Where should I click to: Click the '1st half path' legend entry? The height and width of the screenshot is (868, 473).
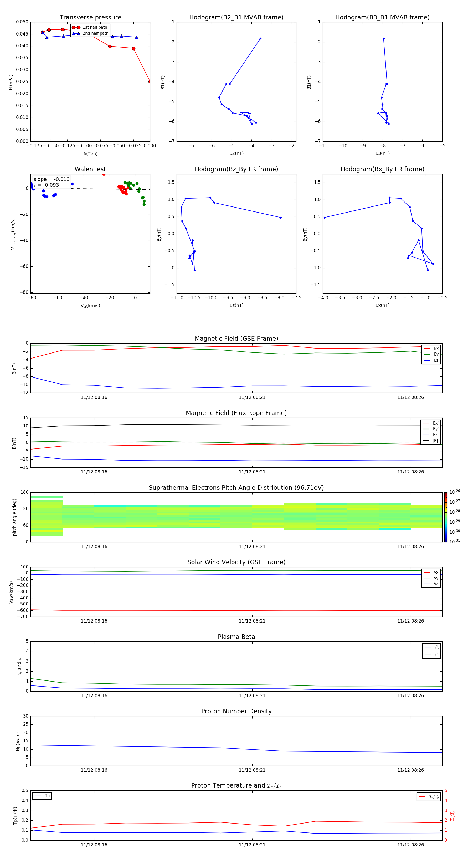coord(90,27)
